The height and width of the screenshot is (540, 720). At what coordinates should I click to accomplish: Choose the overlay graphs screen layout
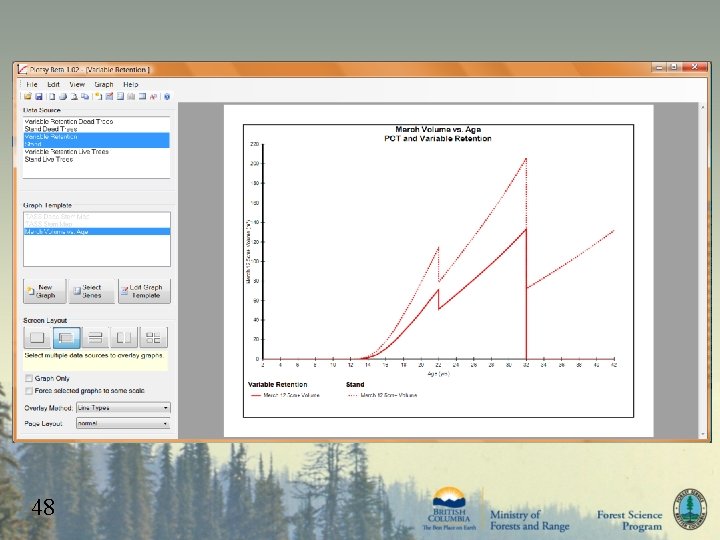coord(67,338)
